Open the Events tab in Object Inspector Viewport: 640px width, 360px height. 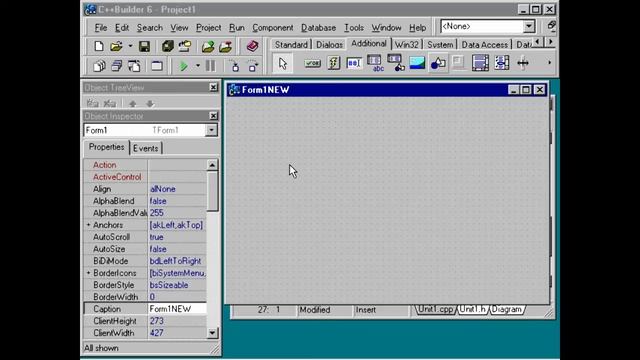146,148
